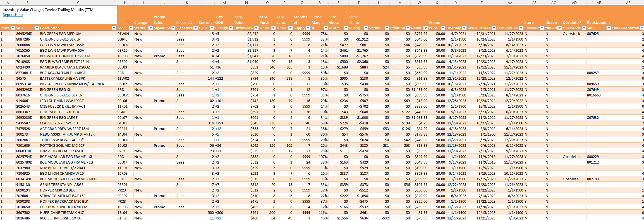The height and width of the screenshot is (220, 644).
Task: Open the Last Purchase filter dropdown
Action: point(494,28)
